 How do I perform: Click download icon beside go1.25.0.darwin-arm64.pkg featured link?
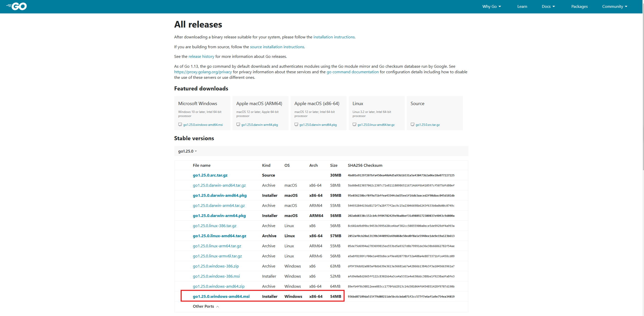pos(238,125)
